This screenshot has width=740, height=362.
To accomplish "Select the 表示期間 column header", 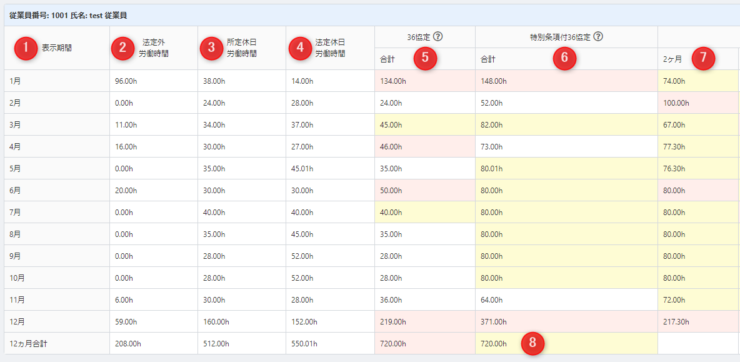I will 57,48.
